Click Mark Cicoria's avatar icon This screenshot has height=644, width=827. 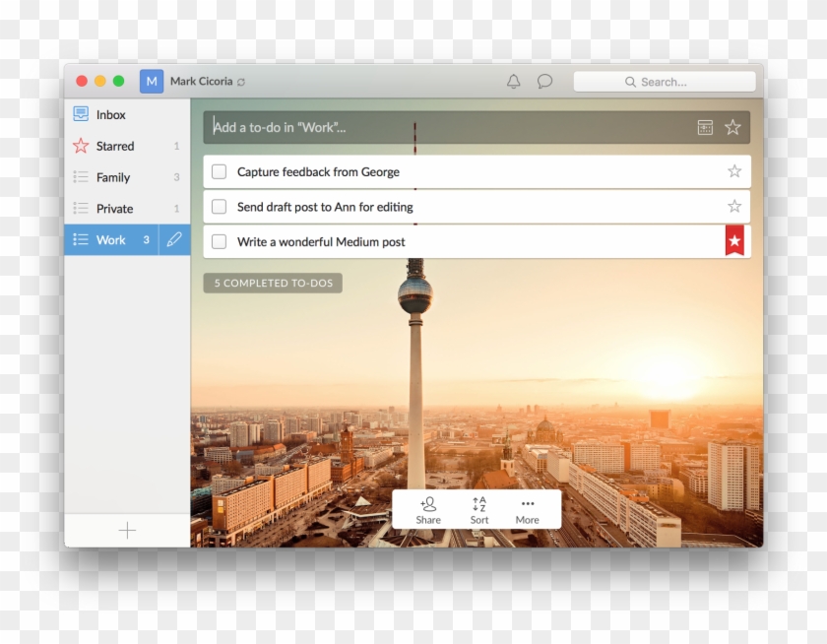tap(150, 81)
